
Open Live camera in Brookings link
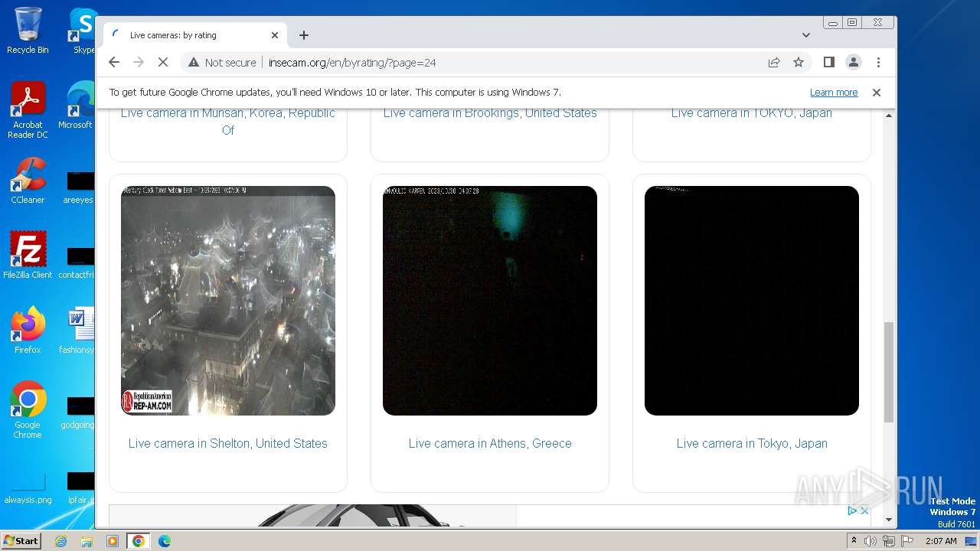click(x=490, y=112)
